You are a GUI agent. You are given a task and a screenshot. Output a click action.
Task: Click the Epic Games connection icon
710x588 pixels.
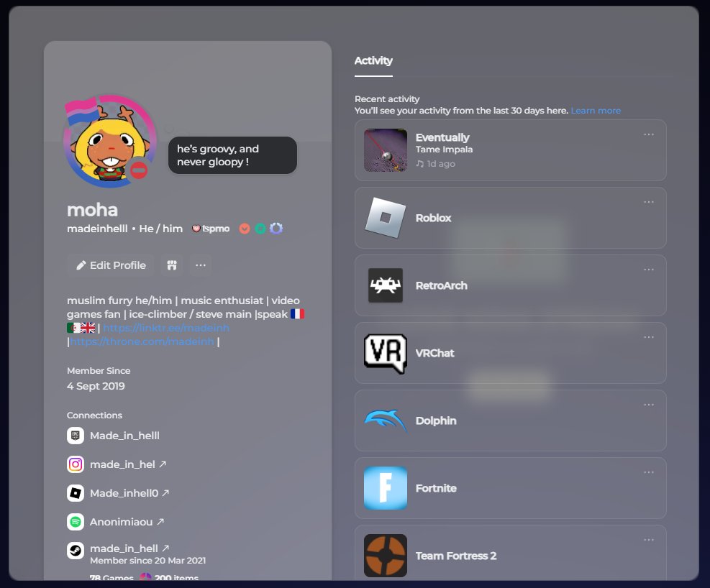[76, 436]
